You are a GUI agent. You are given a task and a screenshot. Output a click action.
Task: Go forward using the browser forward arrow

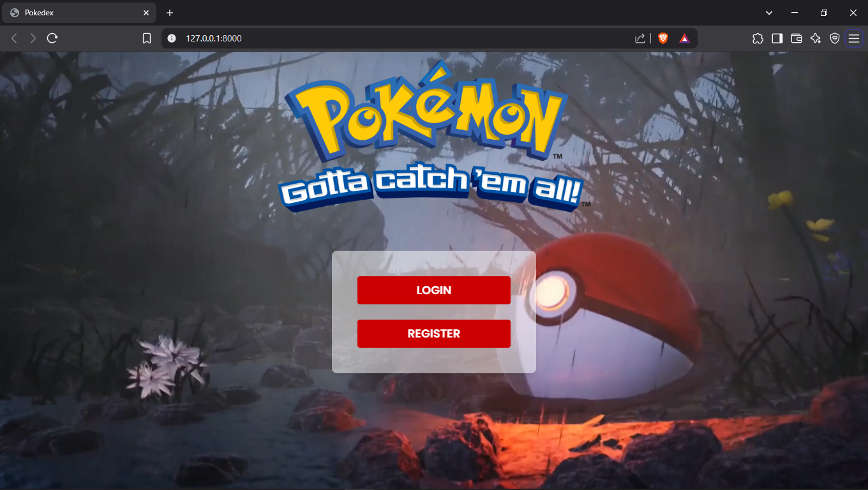(x=33, y=38)
